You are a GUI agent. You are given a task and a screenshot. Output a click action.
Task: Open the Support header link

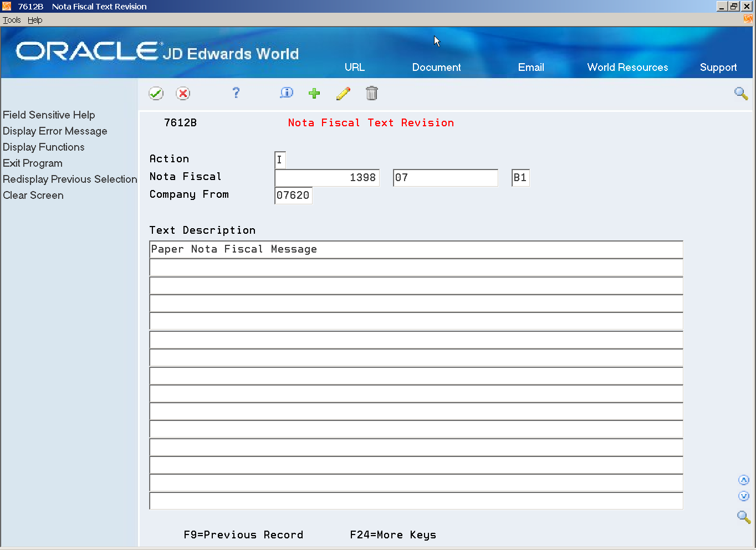pos(718,68)
